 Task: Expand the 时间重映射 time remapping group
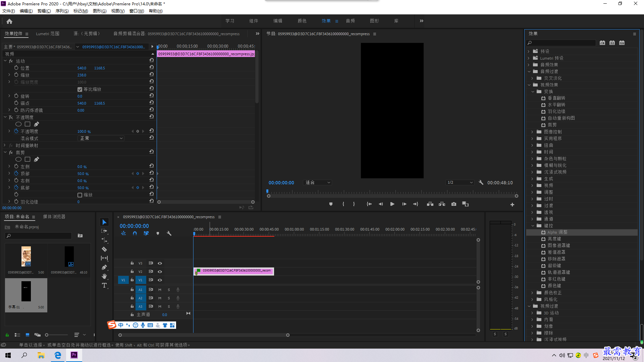pos(5,145)
